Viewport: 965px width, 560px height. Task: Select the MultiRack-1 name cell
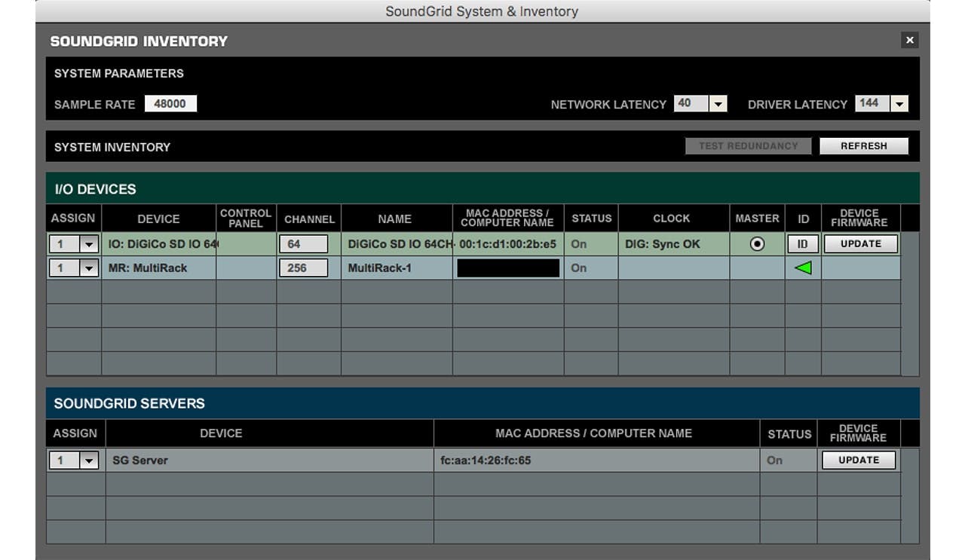click(396, 268)
